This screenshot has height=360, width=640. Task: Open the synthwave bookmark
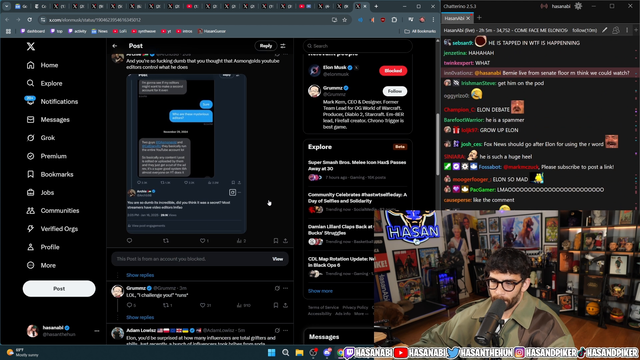[x=143, y=31]
